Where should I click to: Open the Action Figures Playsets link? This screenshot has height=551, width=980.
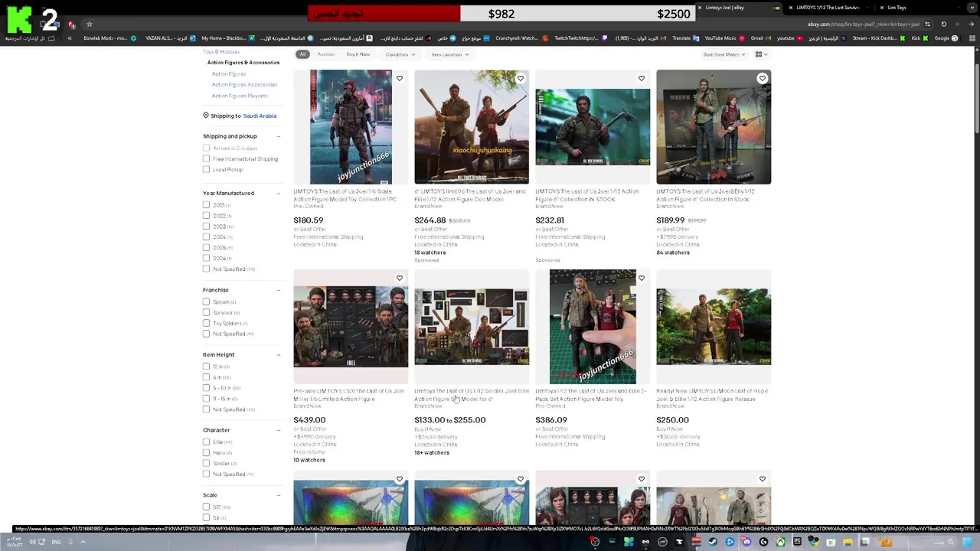click(240, 96)
